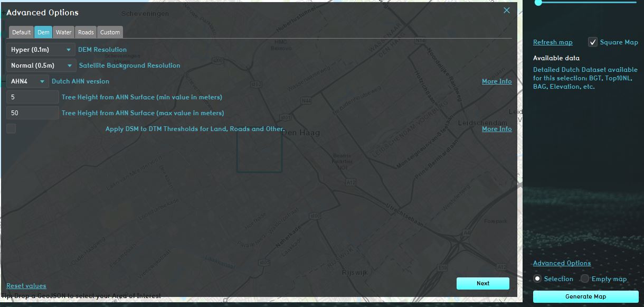This screenshot has width=644, height=307.
Task: Enable Apply DSM to DTM Thresholds checkbox
Action: 11,129
